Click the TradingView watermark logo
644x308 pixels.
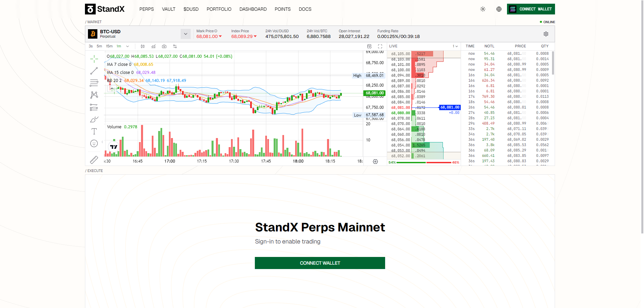click(x=114, y=146)
